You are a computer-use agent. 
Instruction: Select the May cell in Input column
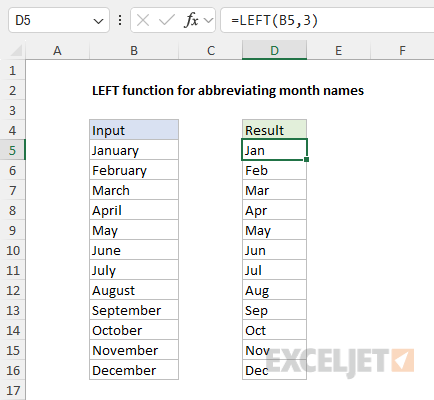[x=134, y=230]
